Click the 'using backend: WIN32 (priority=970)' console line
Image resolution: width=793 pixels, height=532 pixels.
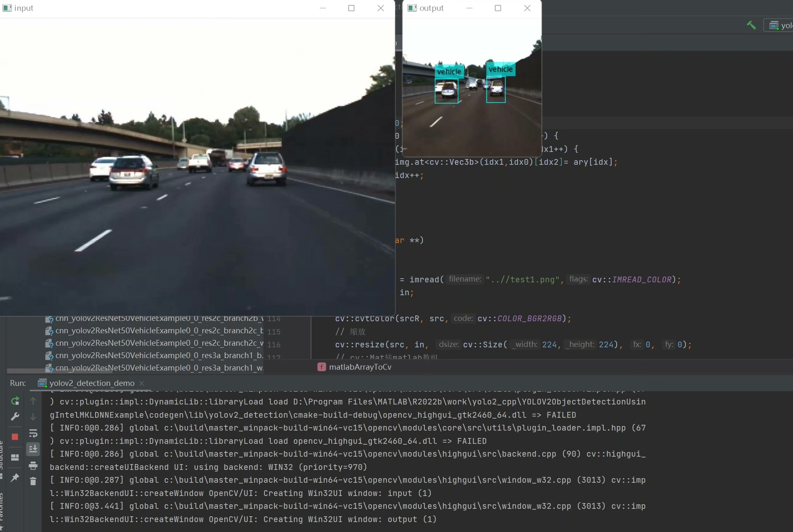point(208,467)
